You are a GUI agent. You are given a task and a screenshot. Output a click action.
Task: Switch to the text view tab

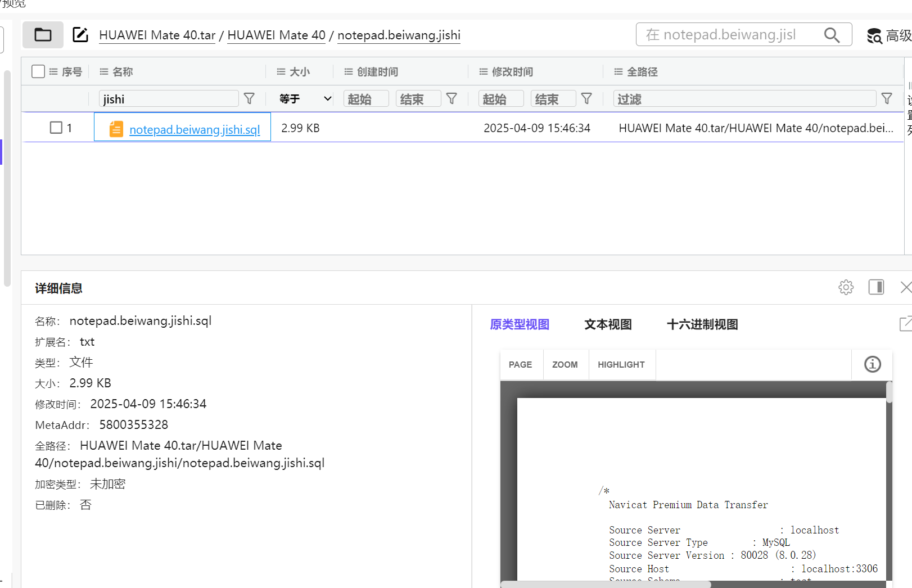(x=608, y=324)
